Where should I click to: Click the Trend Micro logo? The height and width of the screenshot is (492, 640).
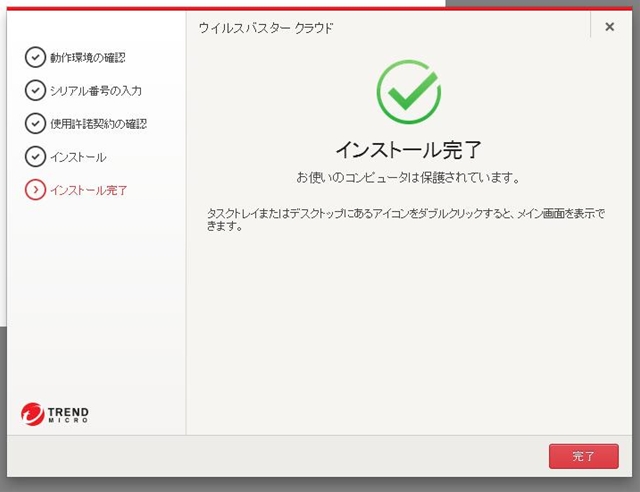click(x=55, y=414)
